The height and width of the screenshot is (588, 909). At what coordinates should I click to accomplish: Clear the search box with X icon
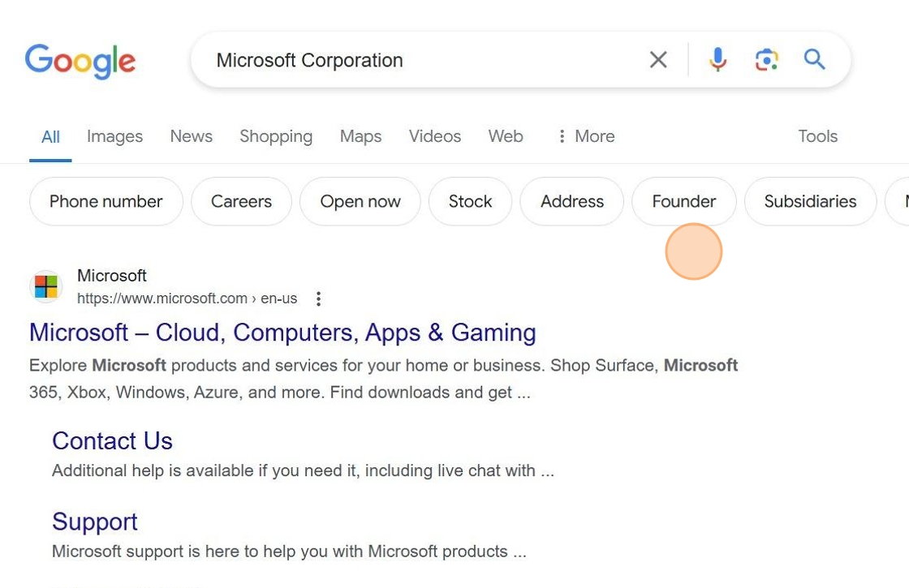pos(658,60)
